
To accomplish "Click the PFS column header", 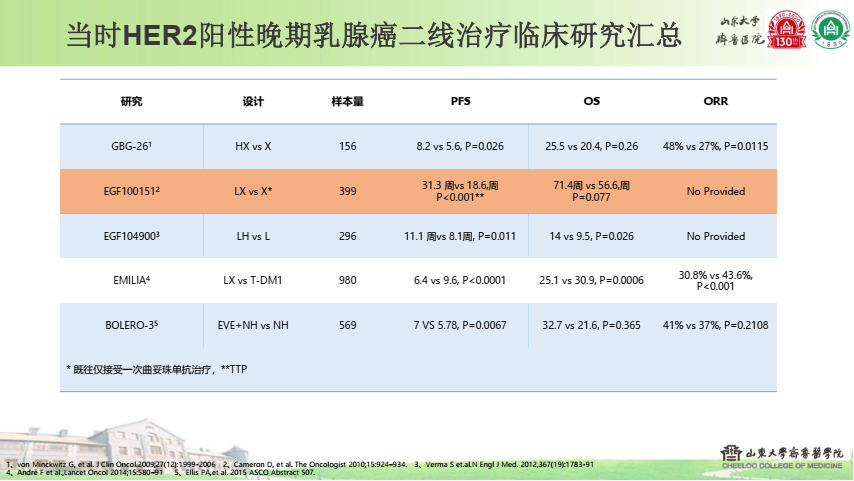I will 460,101.
